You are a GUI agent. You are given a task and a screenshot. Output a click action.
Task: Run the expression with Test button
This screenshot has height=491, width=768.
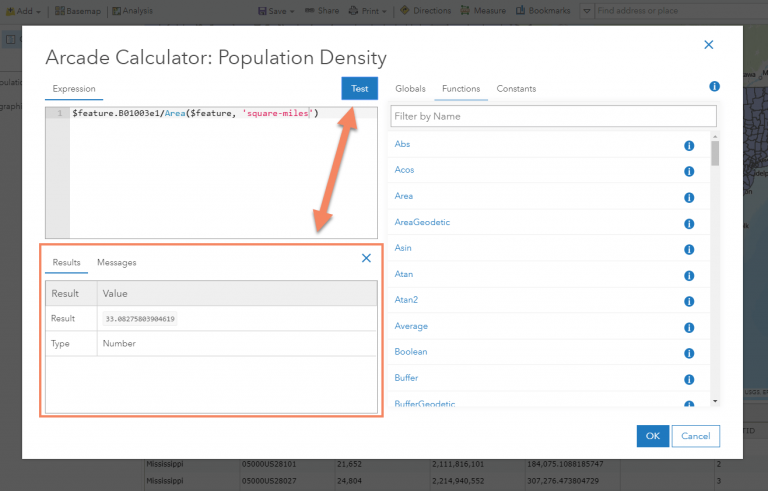point(359,89)
